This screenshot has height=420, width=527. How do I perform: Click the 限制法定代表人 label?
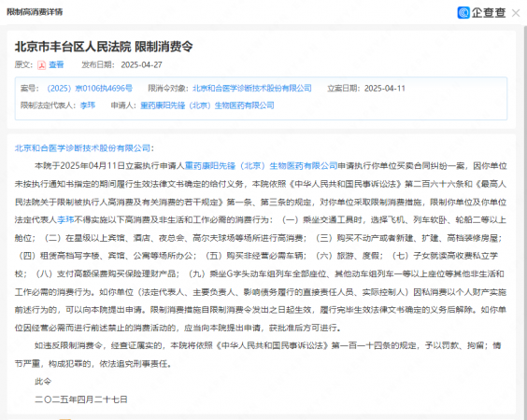tap(50, 105)
